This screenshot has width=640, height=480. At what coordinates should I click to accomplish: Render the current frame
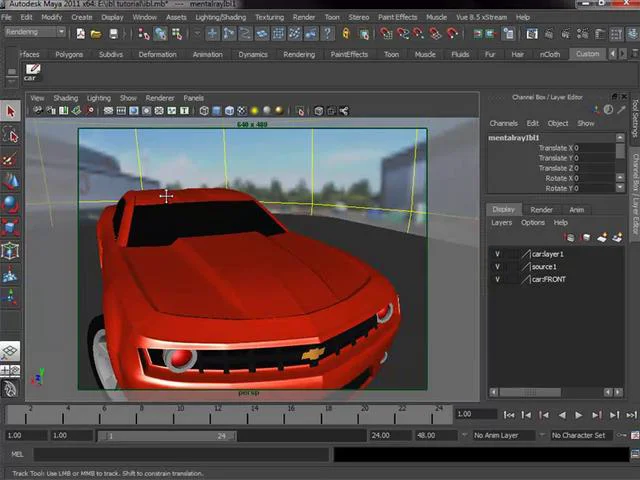coord(548,33)
